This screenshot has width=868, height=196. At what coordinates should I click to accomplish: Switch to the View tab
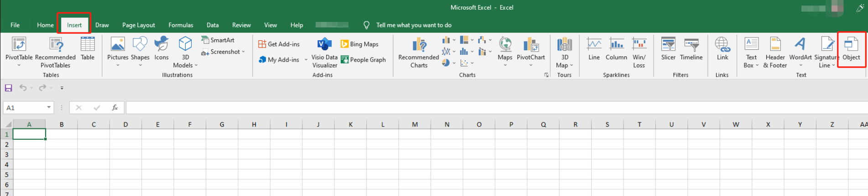[270, 25]
